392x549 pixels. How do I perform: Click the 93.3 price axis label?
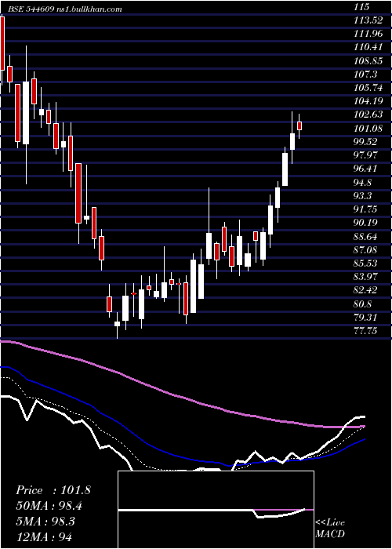[364, 195]
